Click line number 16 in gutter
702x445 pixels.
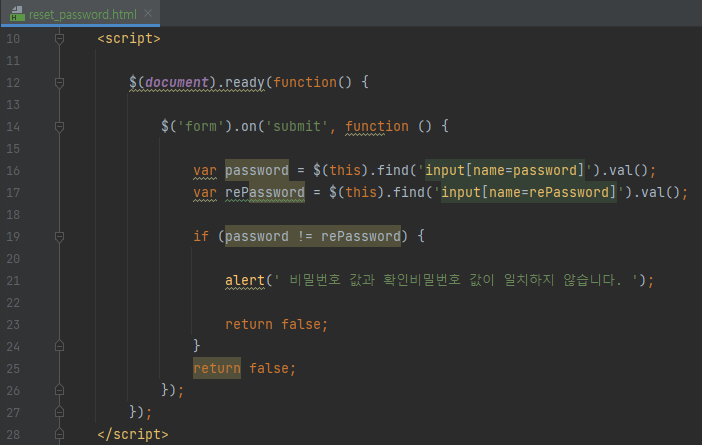[x=13, y=171]
